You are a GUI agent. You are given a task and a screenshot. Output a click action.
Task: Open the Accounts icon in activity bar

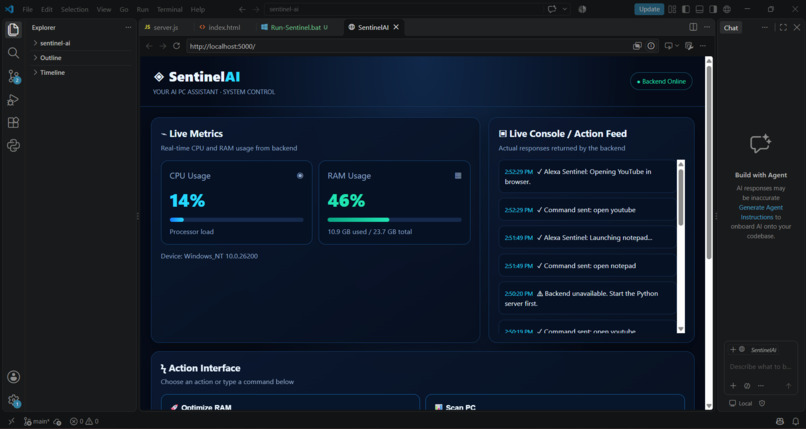pyautogui.click(x=13, y=377)
